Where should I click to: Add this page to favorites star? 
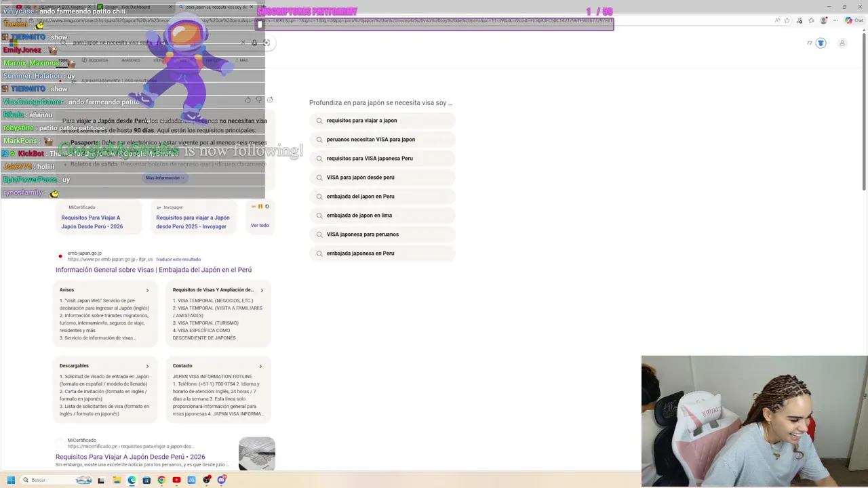pyautogui.click(x=787, y=20)
